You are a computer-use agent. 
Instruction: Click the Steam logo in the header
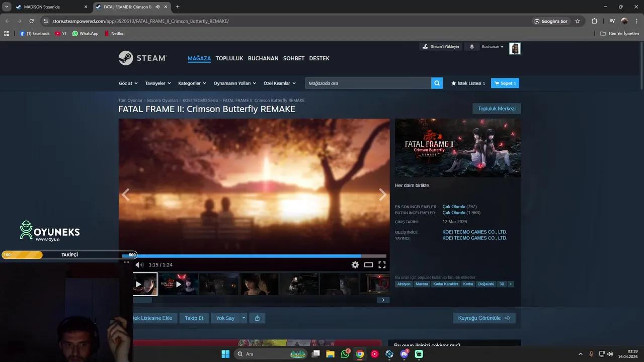click(x=142, y=58)
